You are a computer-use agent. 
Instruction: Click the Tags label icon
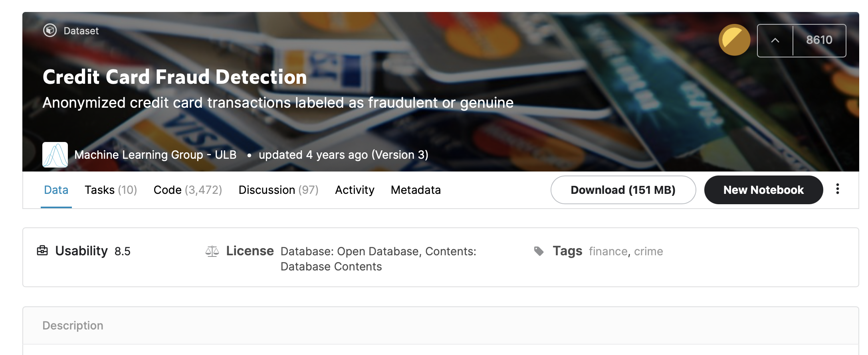pos(539,251)
